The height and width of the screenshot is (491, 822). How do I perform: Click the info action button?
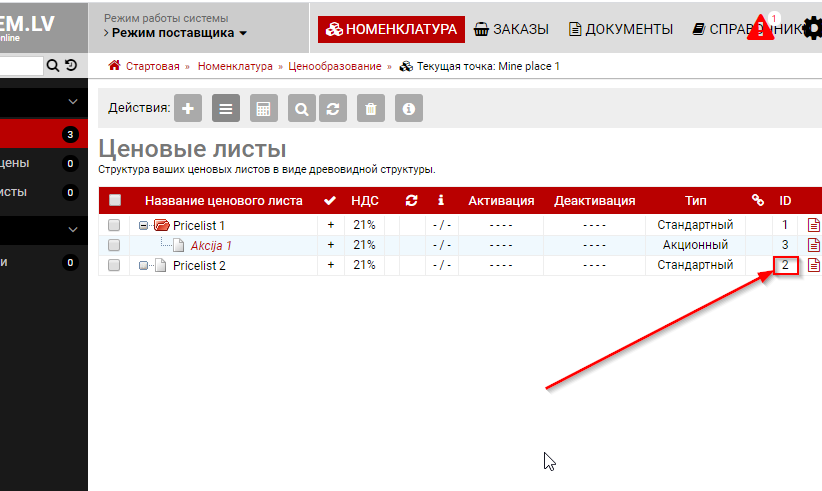pyautogui.click(x=407, y=108)
